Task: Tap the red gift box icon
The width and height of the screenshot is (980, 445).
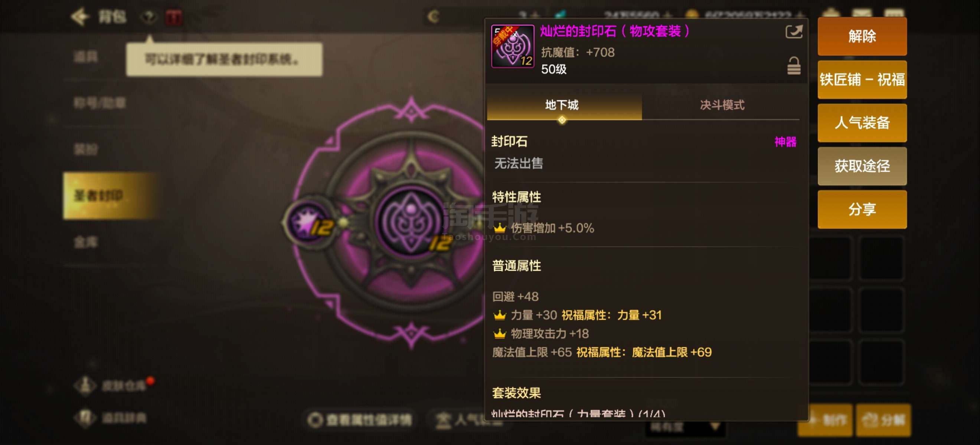Action: pos(174,17)
